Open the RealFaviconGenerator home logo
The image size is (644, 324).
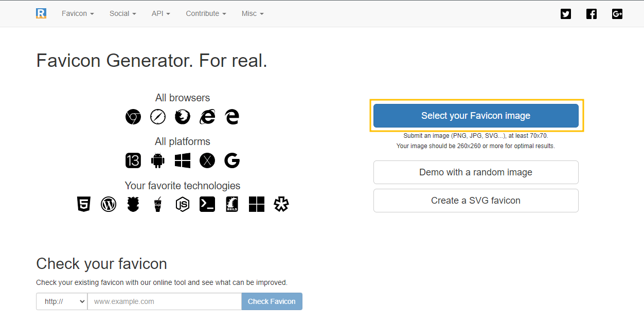coord(41,13)
